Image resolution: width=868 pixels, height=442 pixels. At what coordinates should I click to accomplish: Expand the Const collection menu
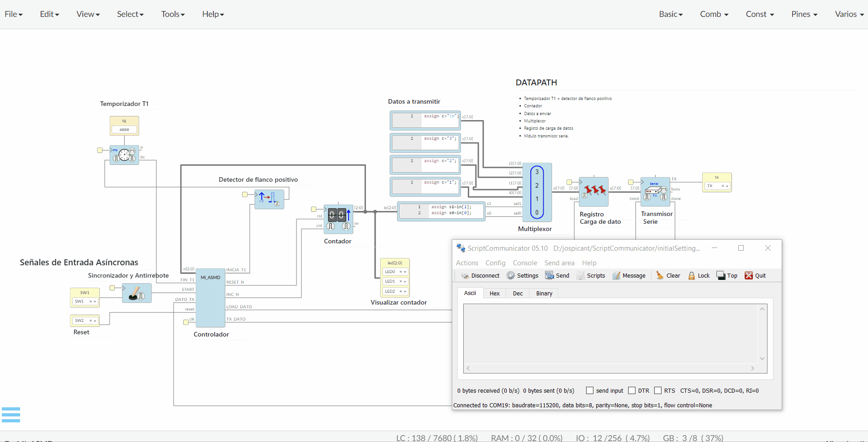[760, 14]
